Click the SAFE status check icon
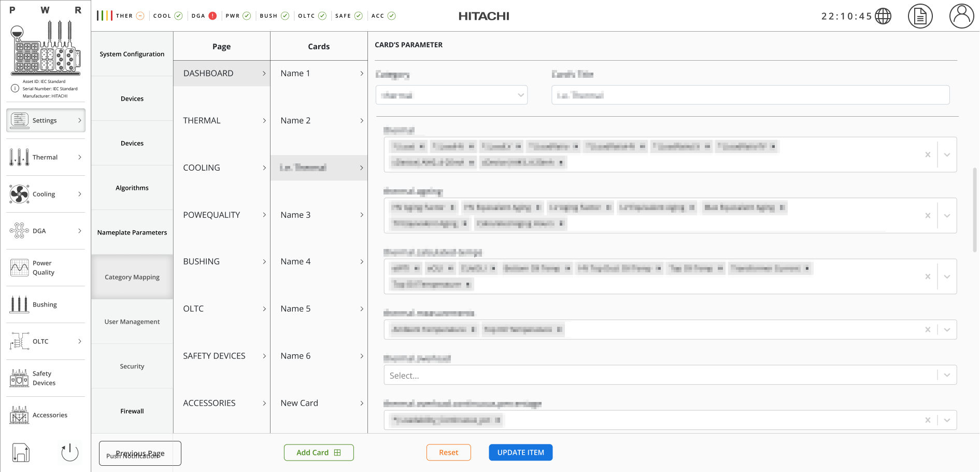Viewport: 980px width, 472px height. (358, 16)
